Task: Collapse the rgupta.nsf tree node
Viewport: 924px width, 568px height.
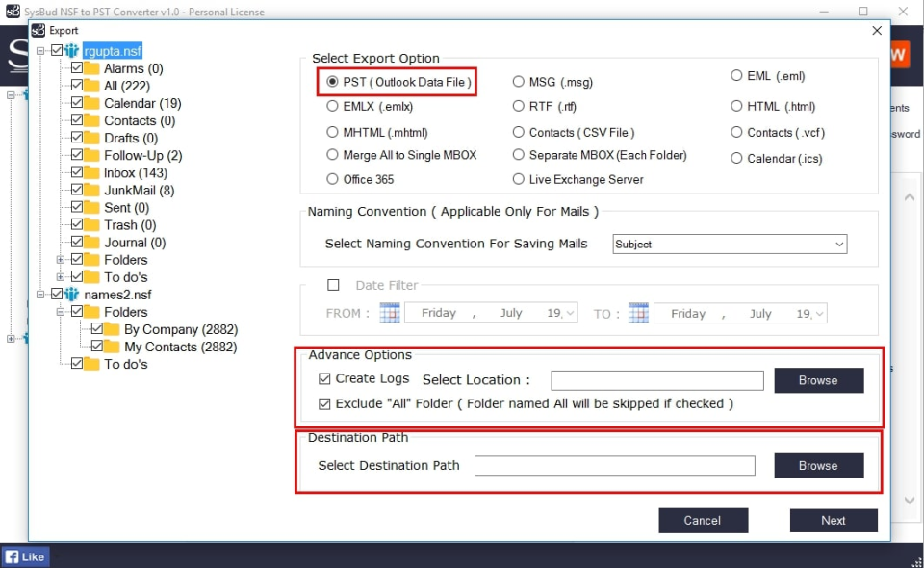Action: [x=40, y=51]
